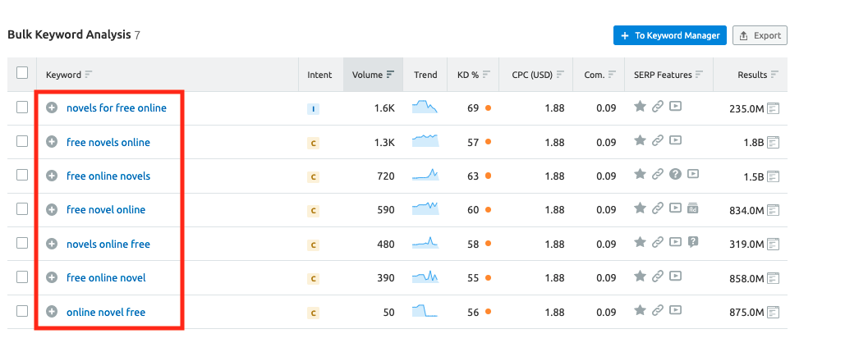Screen dimensions: 868x352
Task: Click trend sparkline for free online novel
Action: pyautogui.click(x=425, y=277)
